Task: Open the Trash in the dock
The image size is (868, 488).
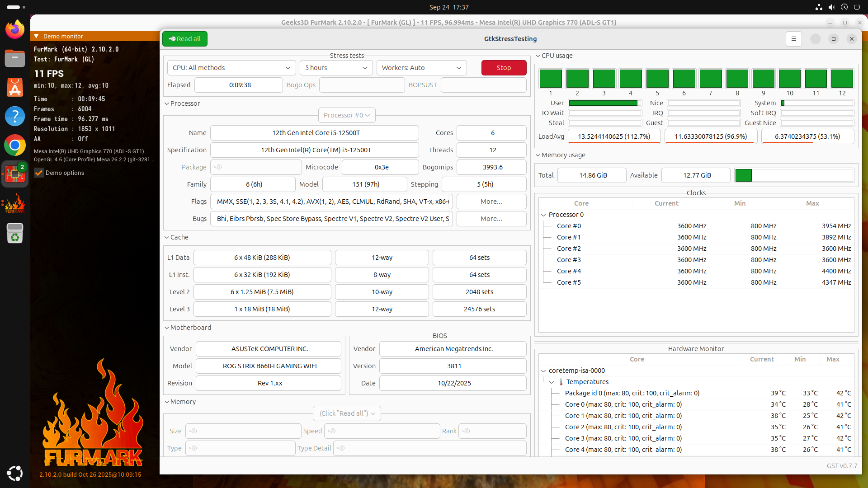Action: pyautogui.click(x=15, y=233)
